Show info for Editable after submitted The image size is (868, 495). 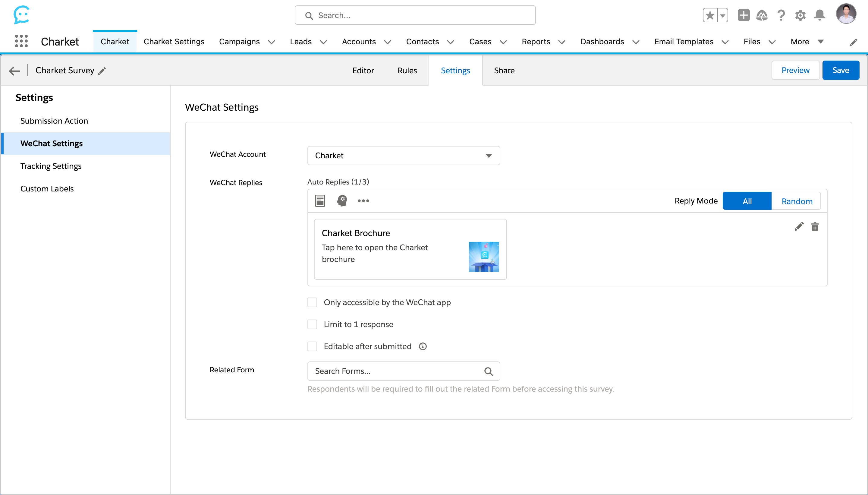tap(423, 346)
